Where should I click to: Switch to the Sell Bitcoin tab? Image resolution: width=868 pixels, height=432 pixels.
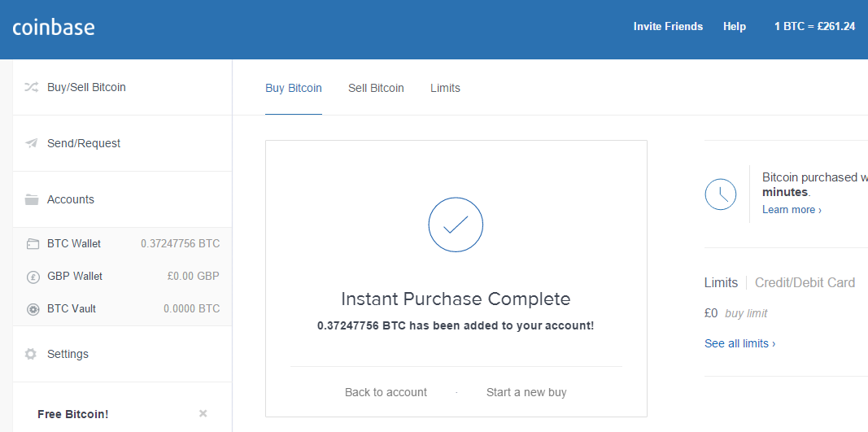(x=376, y=88)
